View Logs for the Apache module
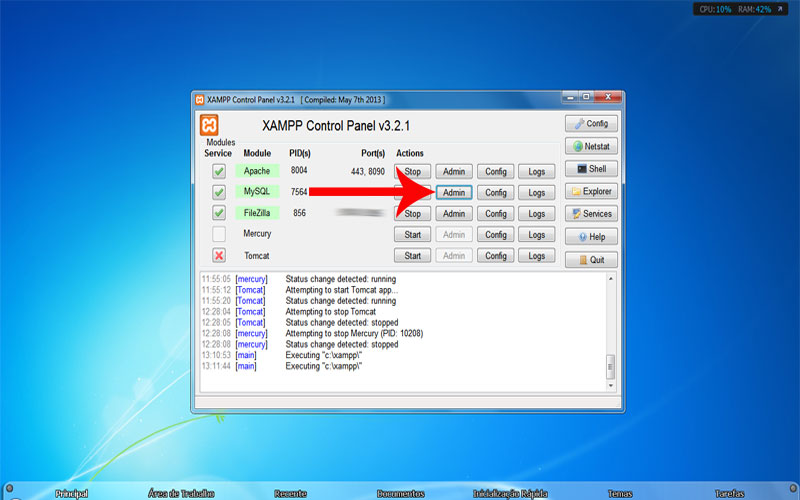 click(x=536, y=171)
